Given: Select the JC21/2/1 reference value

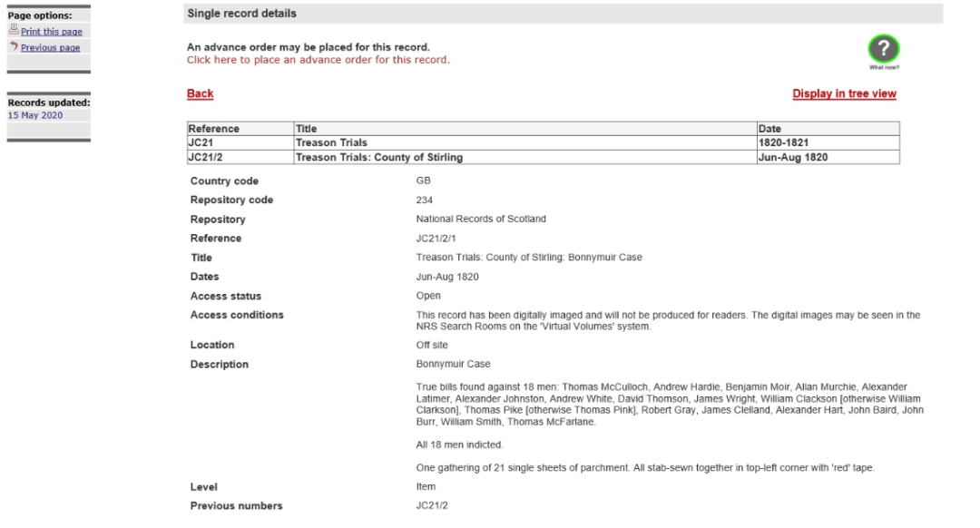Looking at the screenshot, I should pos(436,239).
